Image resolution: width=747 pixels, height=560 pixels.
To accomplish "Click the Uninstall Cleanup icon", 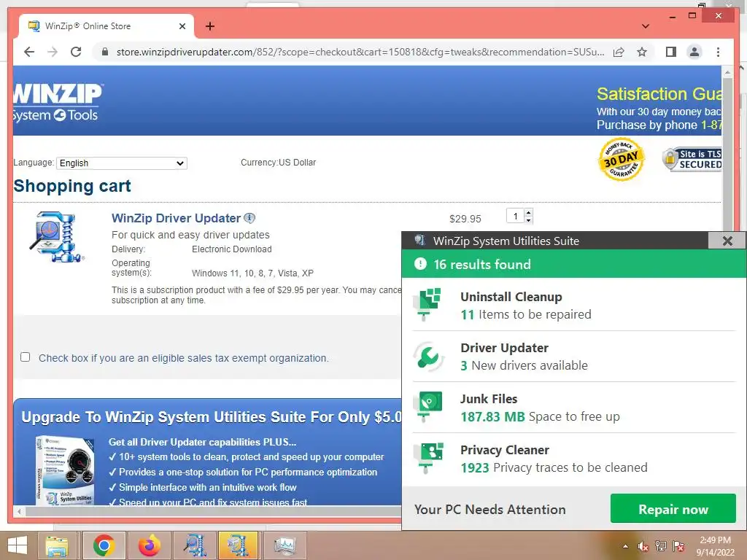I will 428,304.
